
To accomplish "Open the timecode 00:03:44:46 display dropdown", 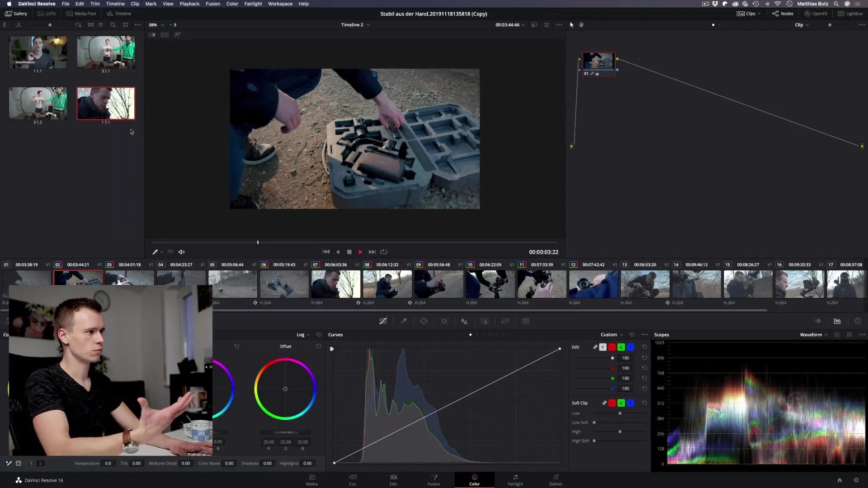I will pyautogui.click(x=510, y=25).
